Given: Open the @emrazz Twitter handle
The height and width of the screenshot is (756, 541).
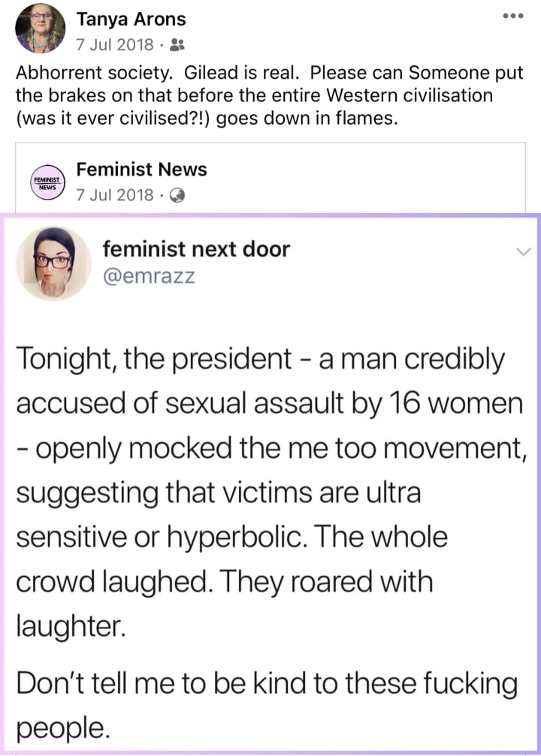Looking at the screenshot, I should tap(148, 276).
